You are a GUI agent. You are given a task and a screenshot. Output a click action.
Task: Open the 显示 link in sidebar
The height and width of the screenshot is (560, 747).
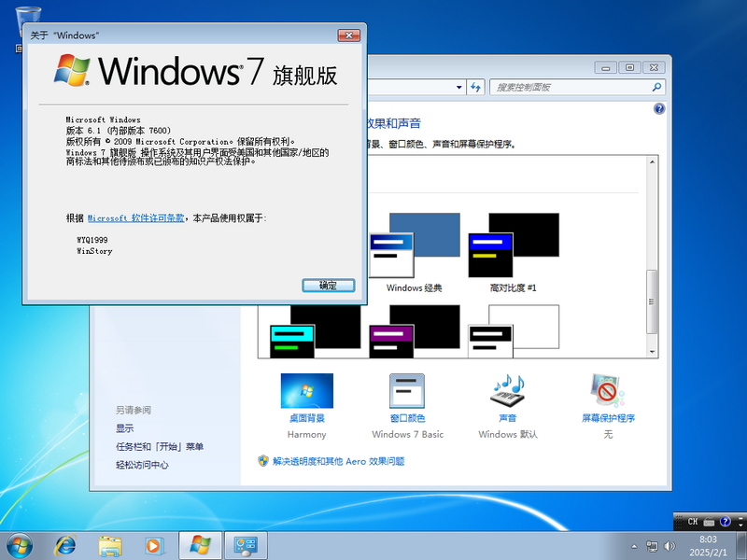[125, 428]
